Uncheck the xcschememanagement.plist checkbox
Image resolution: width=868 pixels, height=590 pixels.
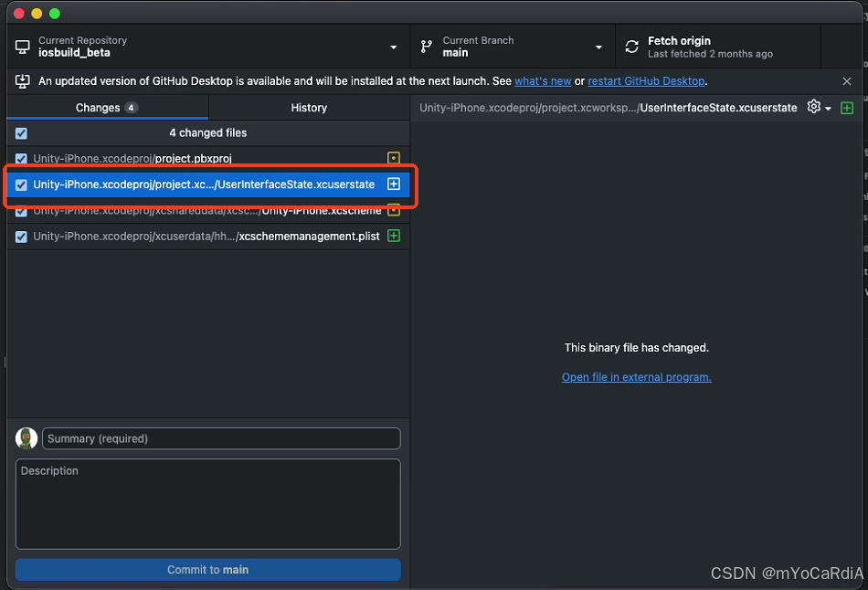click(x=22, y=237)
